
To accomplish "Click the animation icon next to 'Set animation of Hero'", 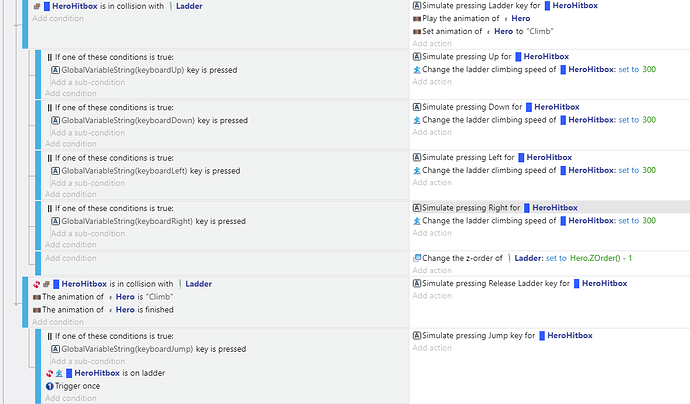I will point(416,31).
